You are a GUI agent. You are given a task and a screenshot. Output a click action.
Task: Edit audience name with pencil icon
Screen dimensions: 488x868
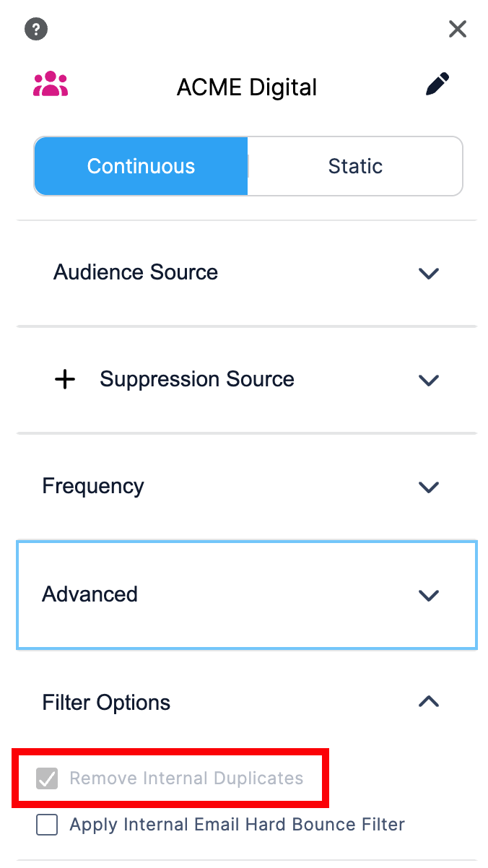click(x=437, y=84)
